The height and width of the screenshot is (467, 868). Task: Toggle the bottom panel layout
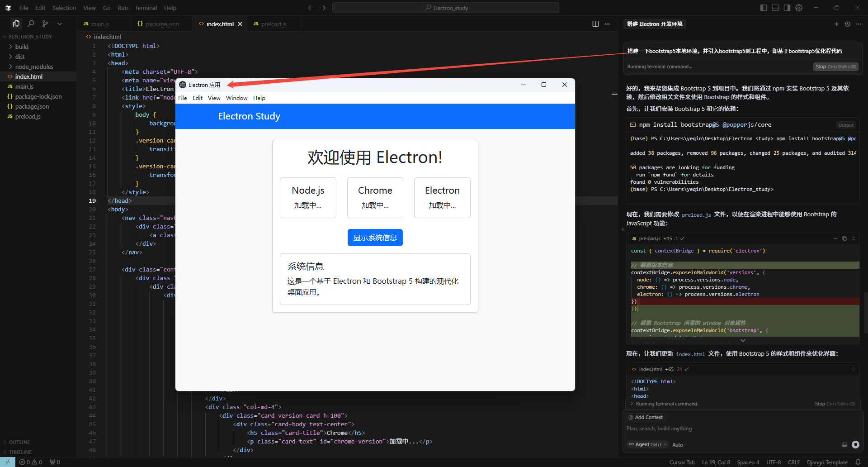pos(775,8)
